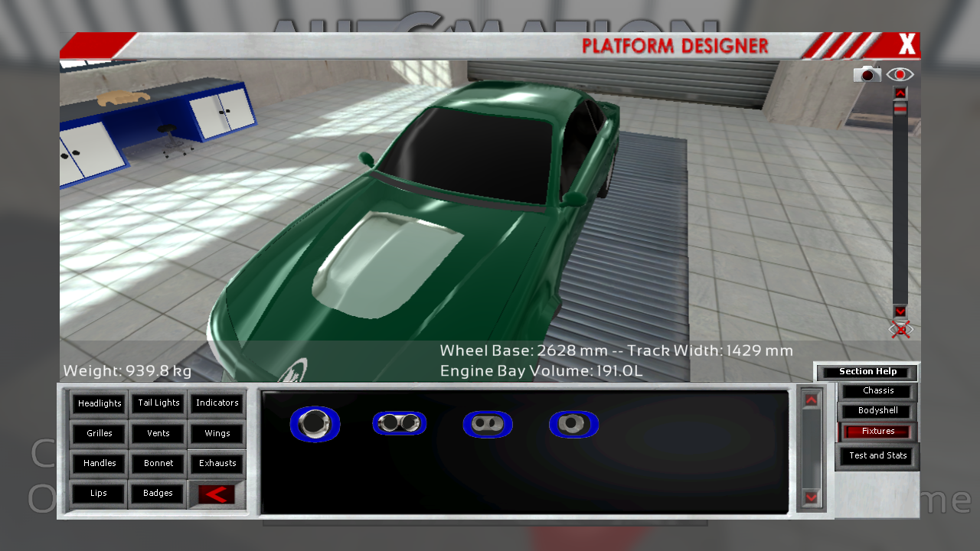
Task: Open Tail Lights fixtures category
Action: coord(158,403)
